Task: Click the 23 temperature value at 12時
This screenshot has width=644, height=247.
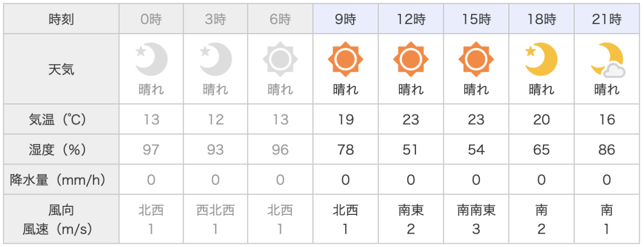Action: click(x=411, y=120)
